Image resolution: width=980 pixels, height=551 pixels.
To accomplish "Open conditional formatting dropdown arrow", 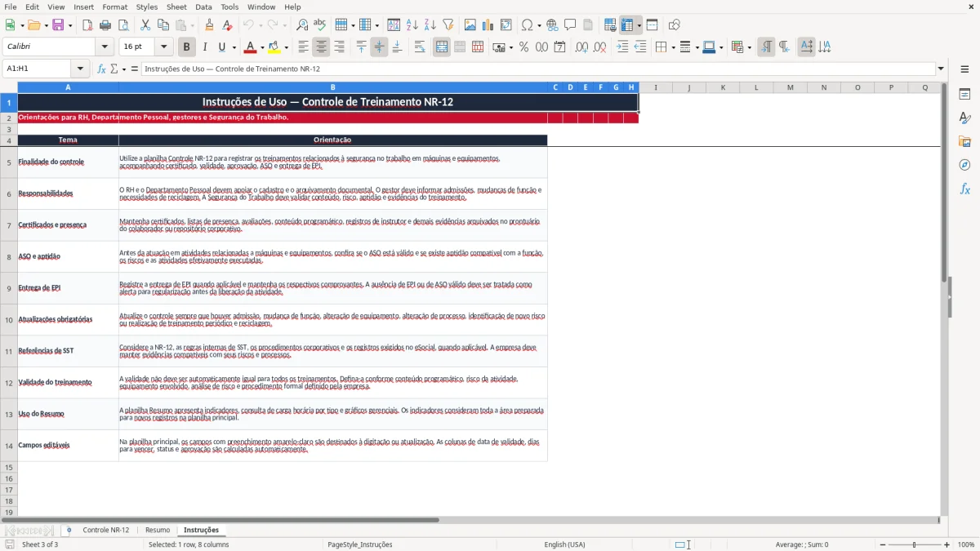I will point(749,47).
